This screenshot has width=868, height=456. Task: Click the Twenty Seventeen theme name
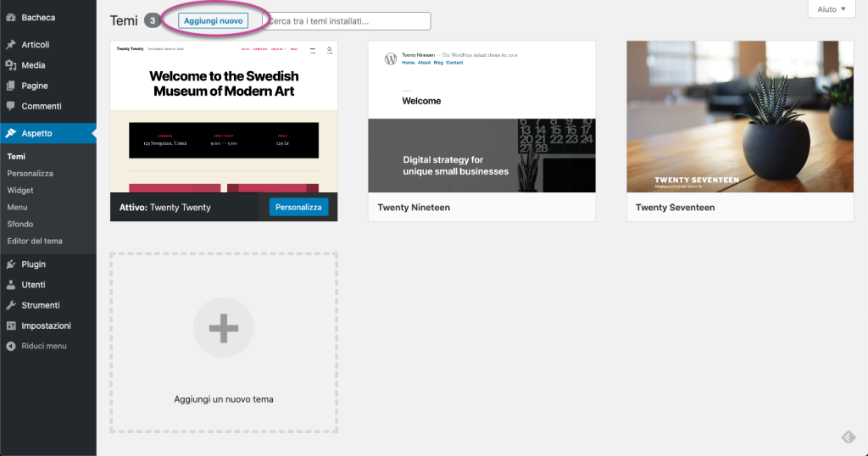tap(675, 207)
